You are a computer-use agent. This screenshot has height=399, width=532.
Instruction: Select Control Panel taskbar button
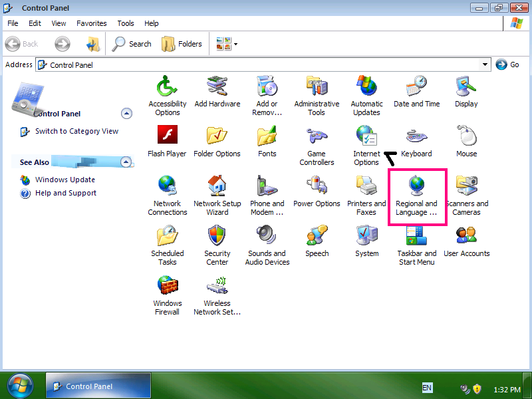tap(98, 386)
